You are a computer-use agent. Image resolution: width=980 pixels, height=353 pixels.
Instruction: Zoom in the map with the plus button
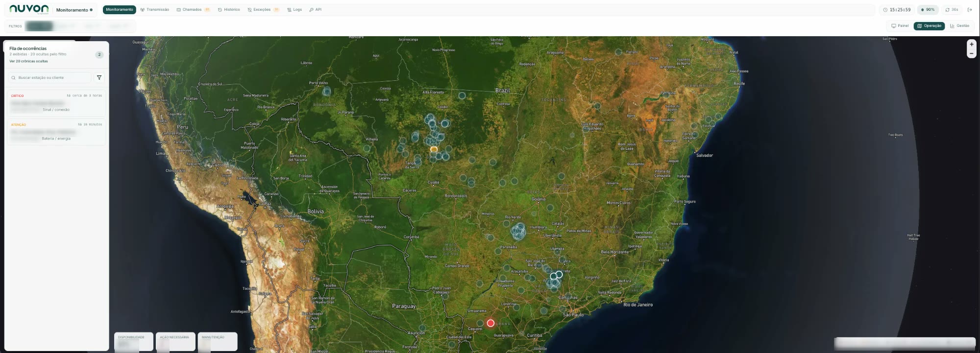click(x=972, y=44)
